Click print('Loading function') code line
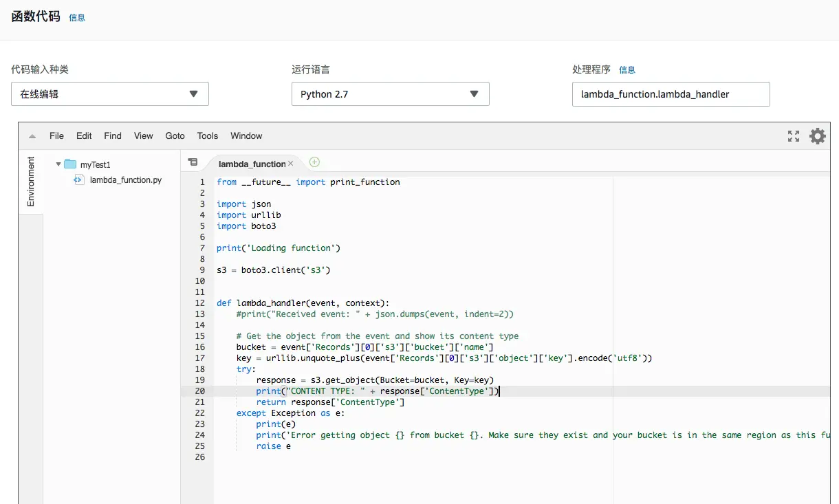The height and width of the screenshot is (504, 839). 279,248
